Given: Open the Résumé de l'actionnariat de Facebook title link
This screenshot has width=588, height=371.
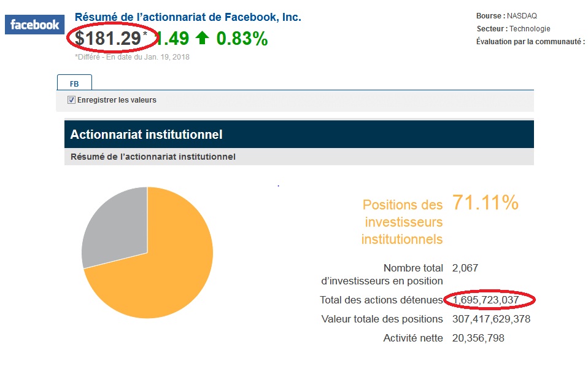Looking at the screenshot, I should [188, 17].
